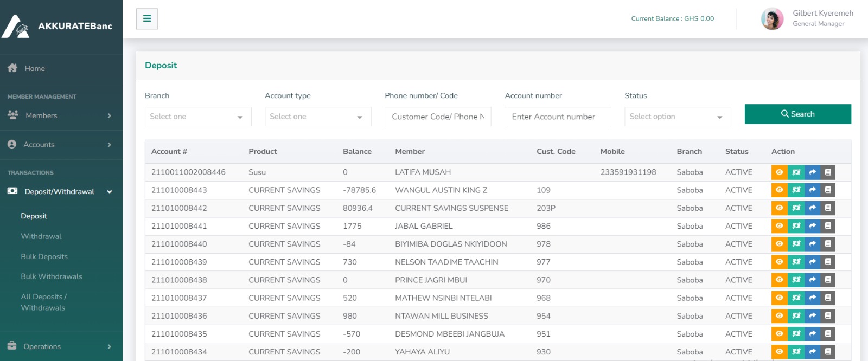The width and height of the screenshot is (868, 361).
Task: Click gray book icon for CURRENT SAVINGS SUSPENSE
Action: pos(828,208)
